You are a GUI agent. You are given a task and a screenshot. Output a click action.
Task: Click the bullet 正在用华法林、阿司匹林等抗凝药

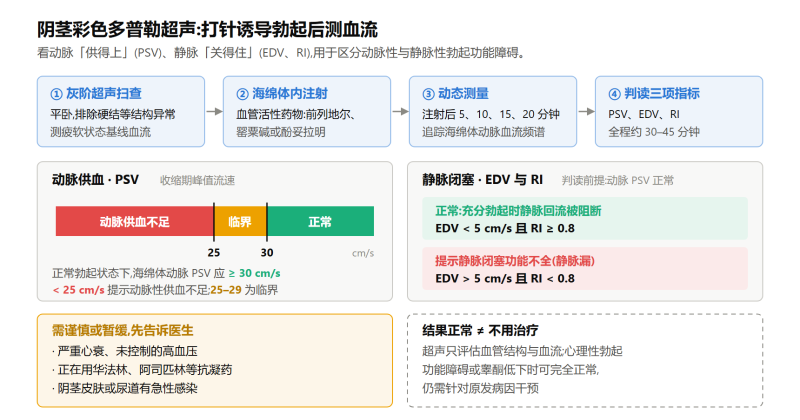click(142, 369)
